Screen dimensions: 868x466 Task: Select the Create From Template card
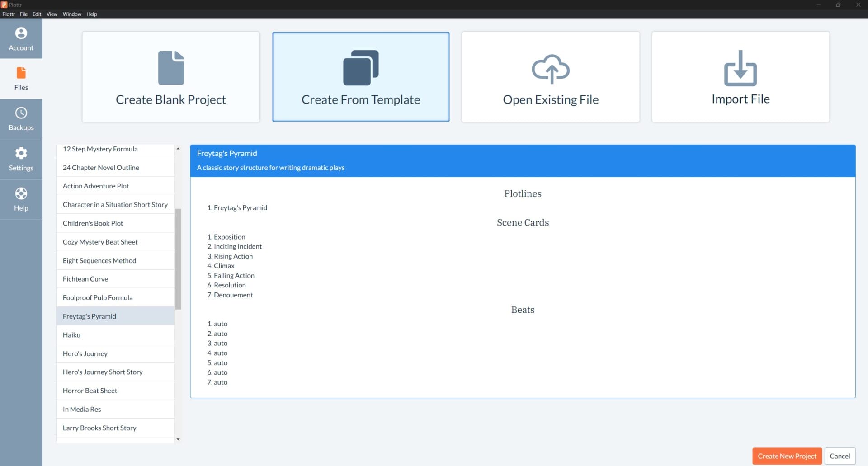point(361,77)
